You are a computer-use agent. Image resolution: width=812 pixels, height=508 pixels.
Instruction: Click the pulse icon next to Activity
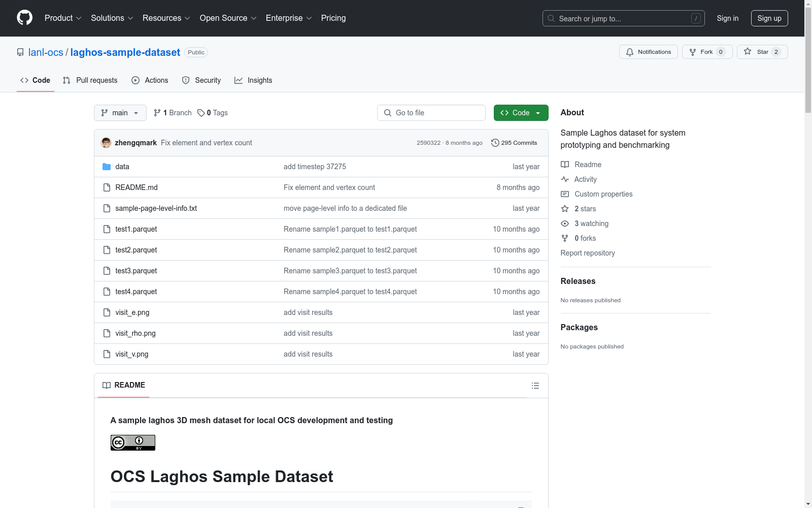click(565, 179)
